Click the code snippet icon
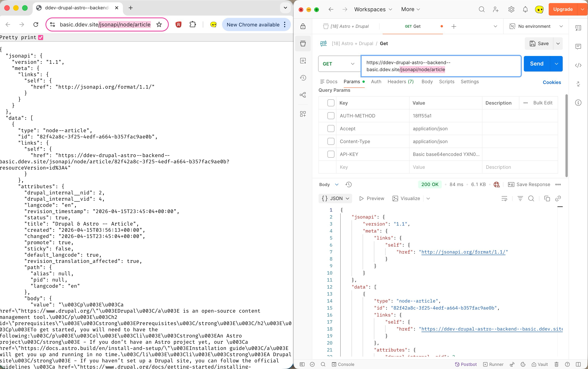This screenshot has height=369, width=588. coord(578,65)
